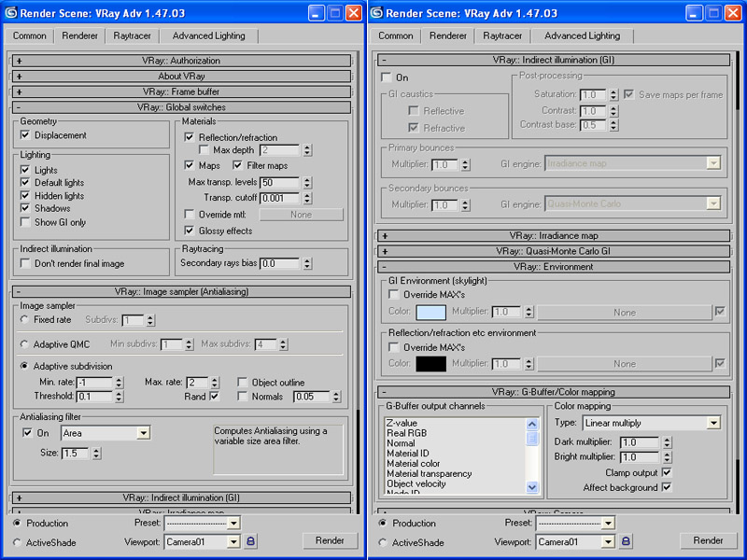
Task: Open the Color mapping Type dropdown
Action: 713,423
